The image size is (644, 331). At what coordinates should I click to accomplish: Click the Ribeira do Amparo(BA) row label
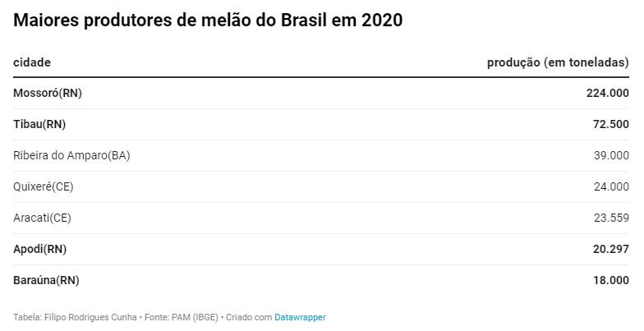[x=71, y=155]
